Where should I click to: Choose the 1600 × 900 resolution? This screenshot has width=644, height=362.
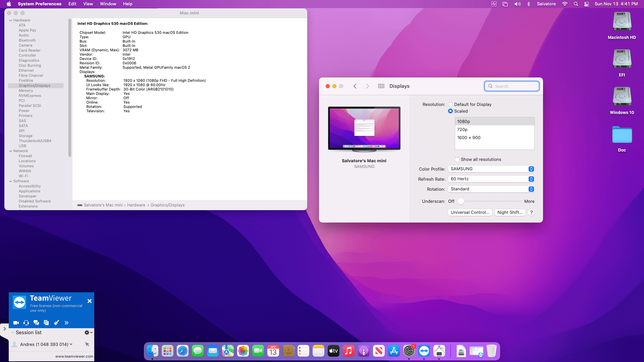pyautogui.click(x=494, y=137)
